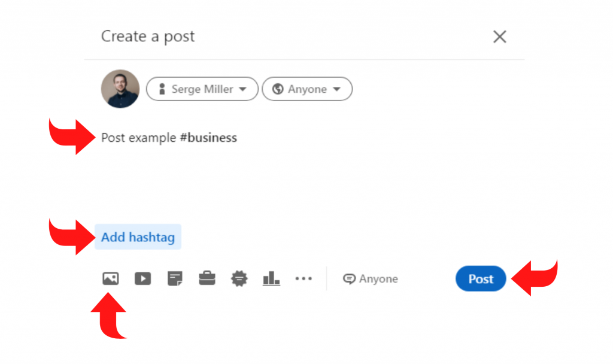Image resolution: width=613 pixels, height=364 pixels.
Task: Select the Add hashtag option
Action: (x=138, y=237)
